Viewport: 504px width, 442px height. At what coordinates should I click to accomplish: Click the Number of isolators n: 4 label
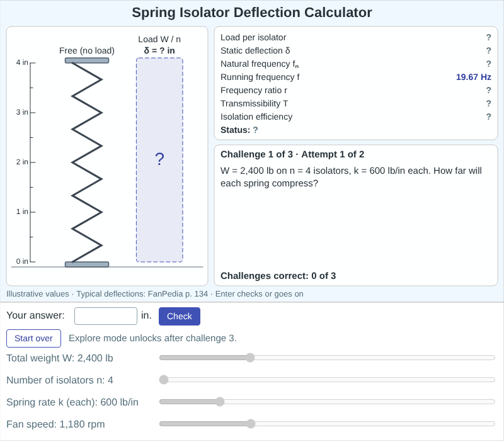(x=60, y=380)
